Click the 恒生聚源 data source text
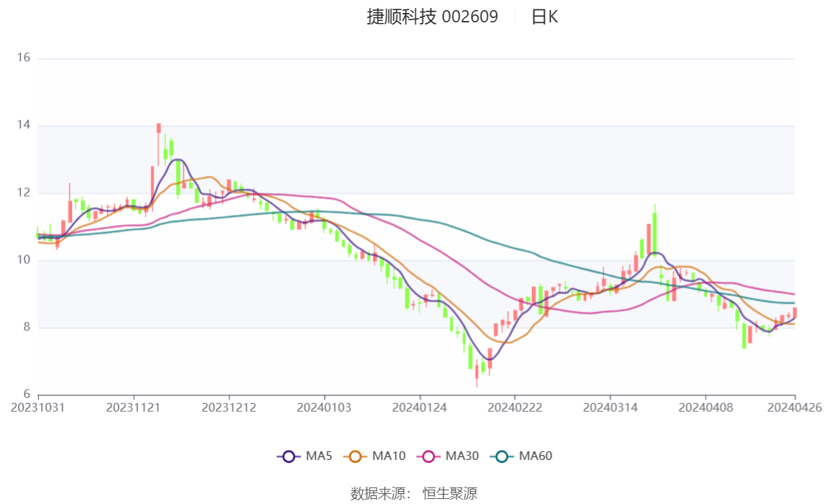The width and height of the screenshot is (828, 504). click(x=450, y=493)
